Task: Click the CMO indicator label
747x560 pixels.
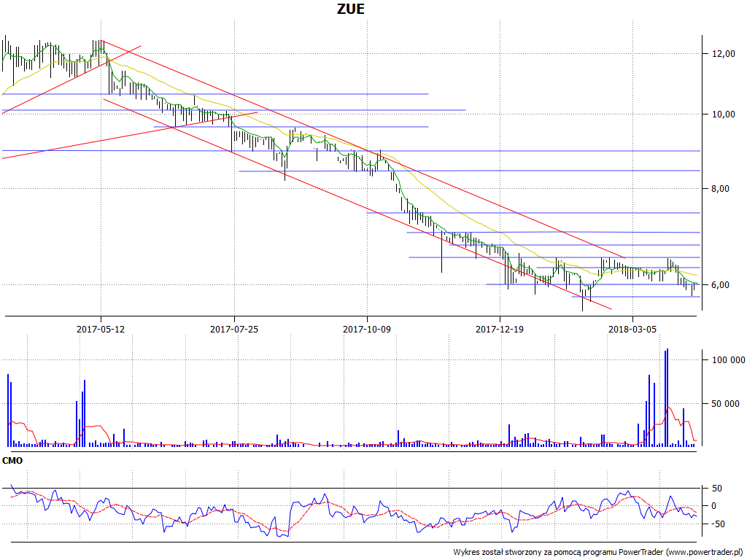Action: tap(12, 461)
